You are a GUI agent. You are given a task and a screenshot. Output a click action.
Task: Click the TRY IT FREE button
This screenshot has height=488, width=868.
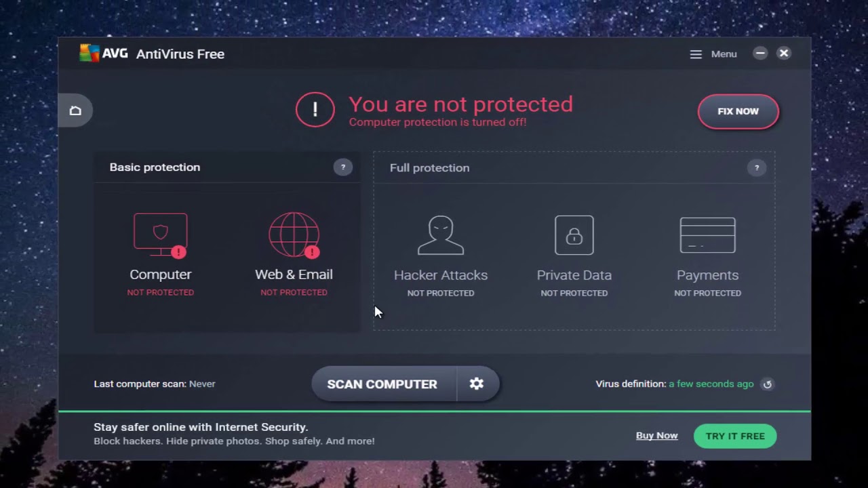[735, 436]
